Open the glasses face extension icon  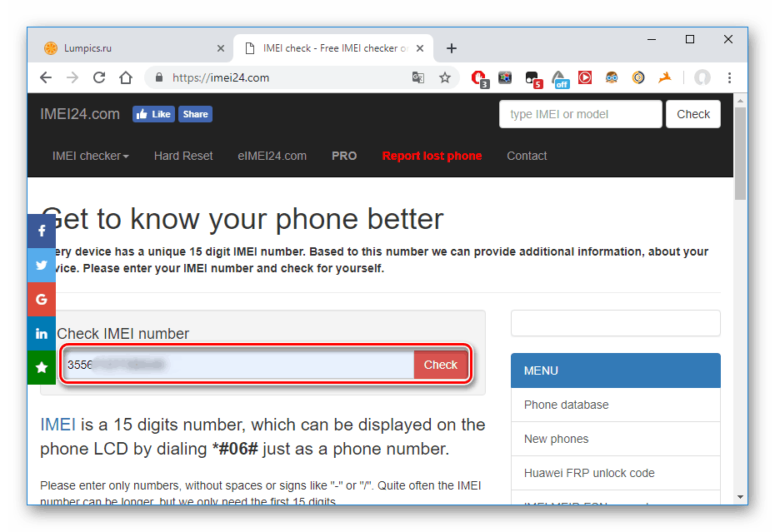[612, 77]
